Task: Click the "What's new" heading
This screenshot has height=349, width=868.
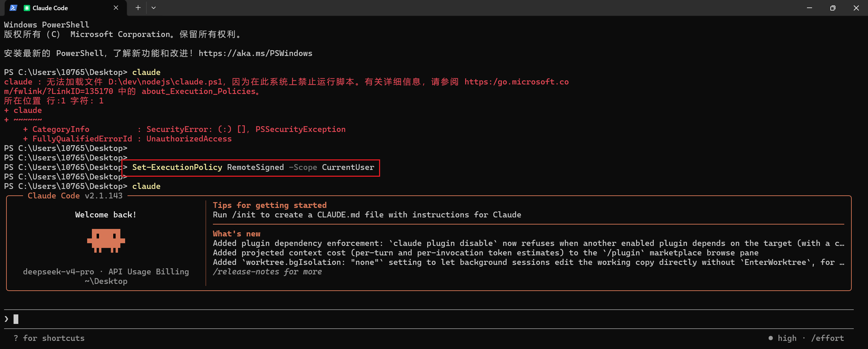Action: click(237, 234)
